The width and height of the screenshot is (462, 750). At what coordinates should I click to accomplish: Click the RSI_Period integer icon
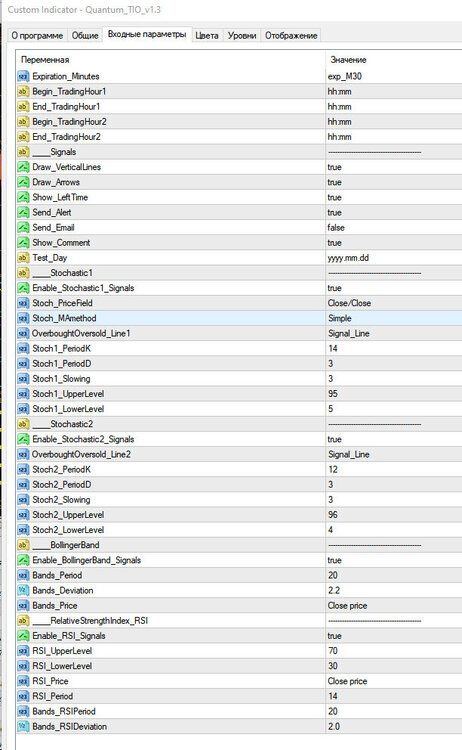pyautogui.click(x=23, y=696)
